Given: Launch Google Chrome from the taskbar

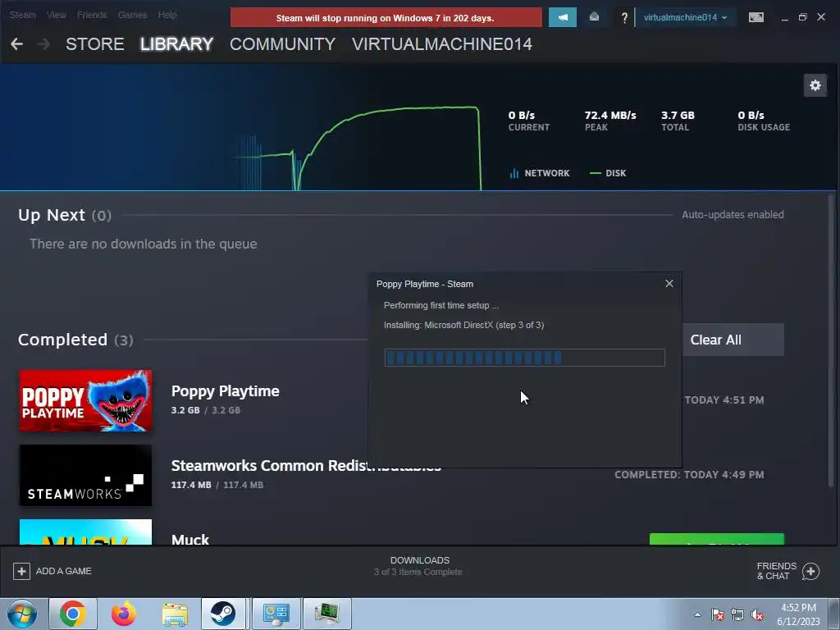Looking at the screenshot, I should pos(73,614).
